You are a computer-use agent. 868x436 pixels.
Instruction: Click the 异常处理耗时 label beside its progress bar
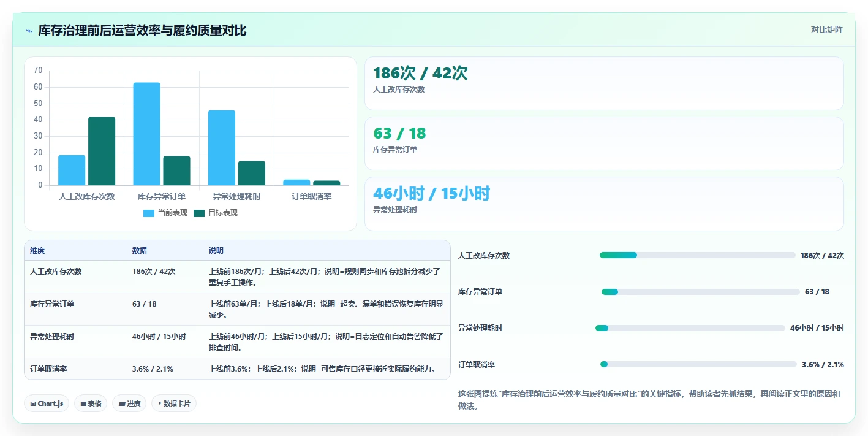pos(480,328)
